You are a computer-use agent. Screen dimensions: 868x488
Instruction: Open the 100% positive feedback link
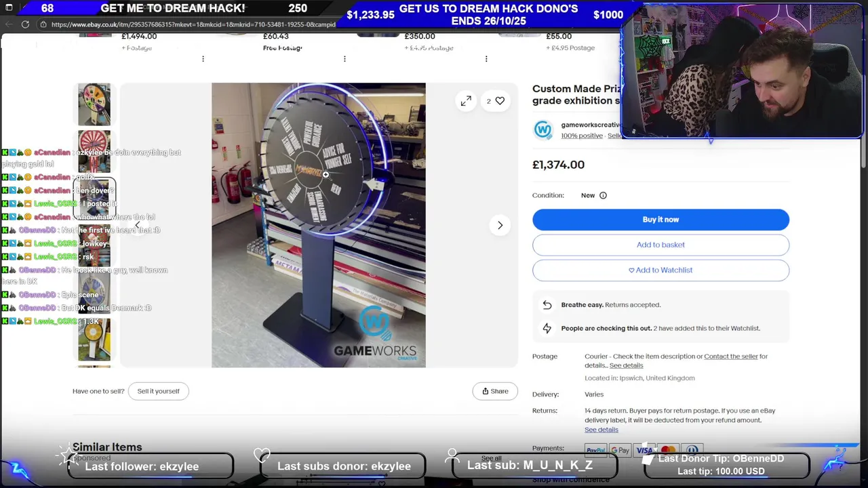pos(582,136)
